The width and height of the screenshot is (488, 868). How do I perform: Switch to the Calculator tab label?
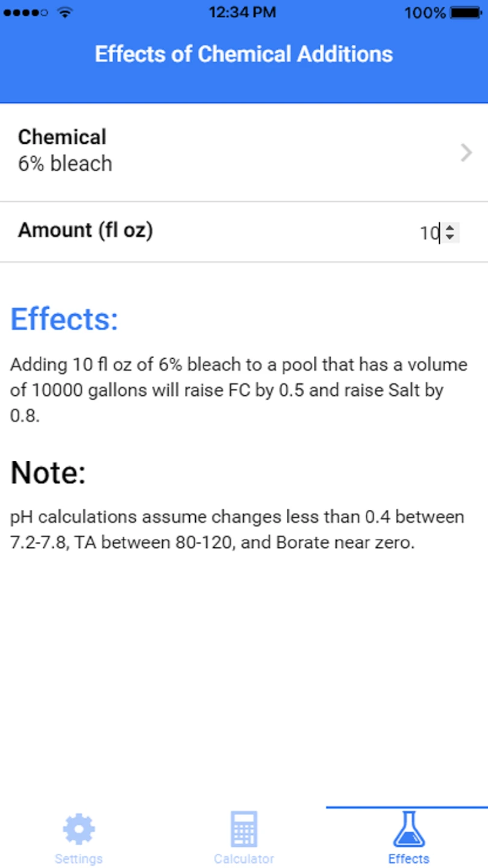tap(243, 858)
